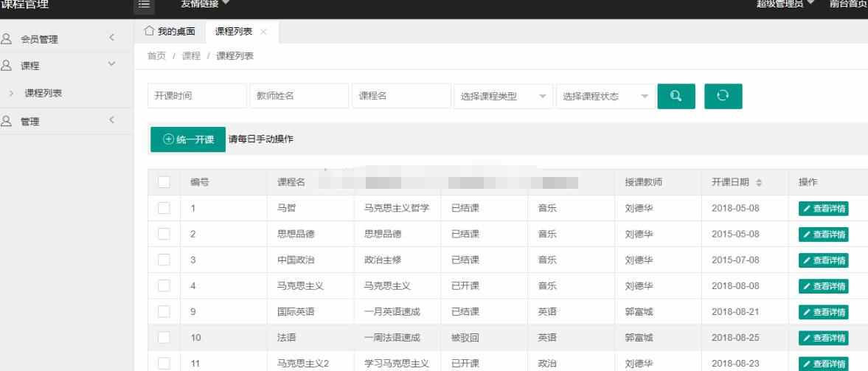Click the user icon beside 管理

tap(6, 121)
